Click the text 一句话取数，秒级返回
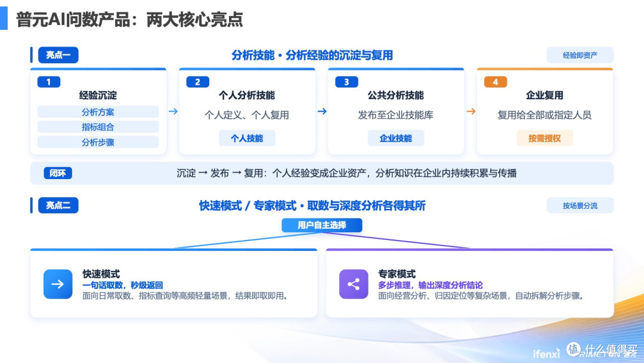 tap(123, 285)
